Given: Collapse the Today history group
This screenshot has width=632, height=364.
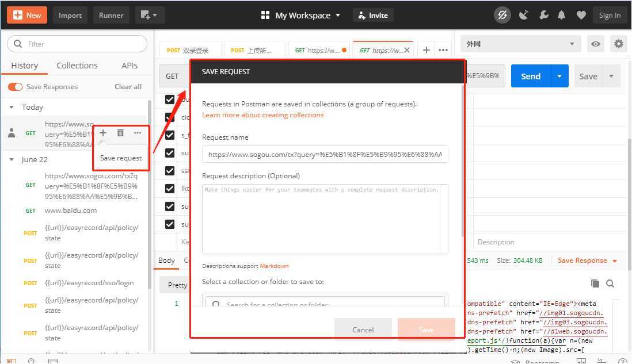Looking at the screenshot, I should coord(12,108).
